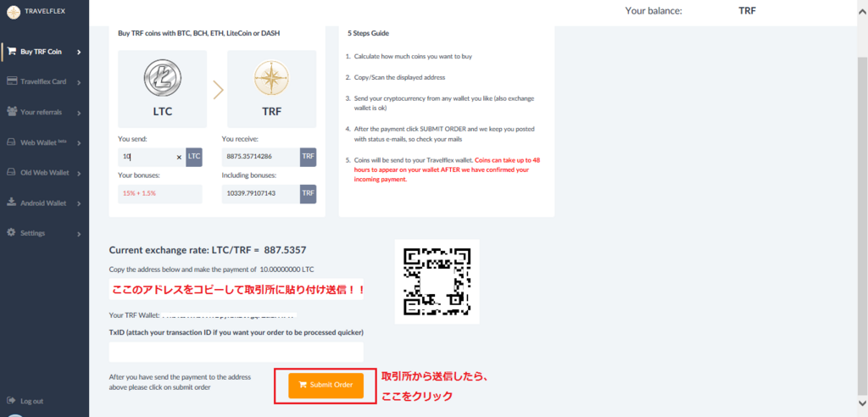Click the Your bonuses 15% + 1.5% field
The image size is (868, 417).
click(160, 194)
